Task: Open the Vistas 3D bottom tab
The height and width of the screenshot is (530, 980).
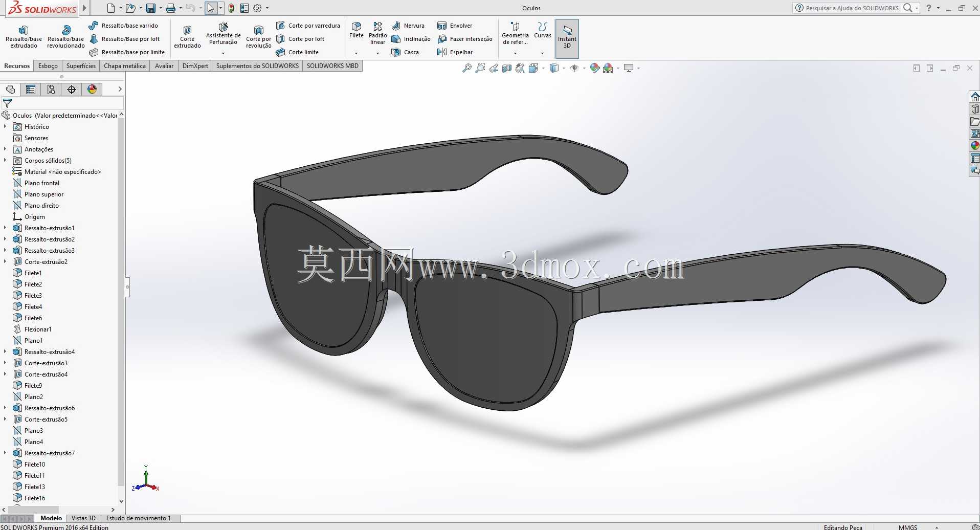Action: [x=83, y=518]
